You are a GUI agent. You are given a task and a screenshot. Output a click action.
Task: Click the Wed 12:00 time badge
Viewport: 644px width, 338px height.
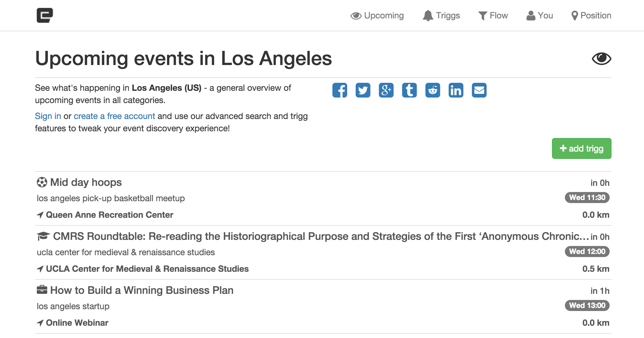587,252
